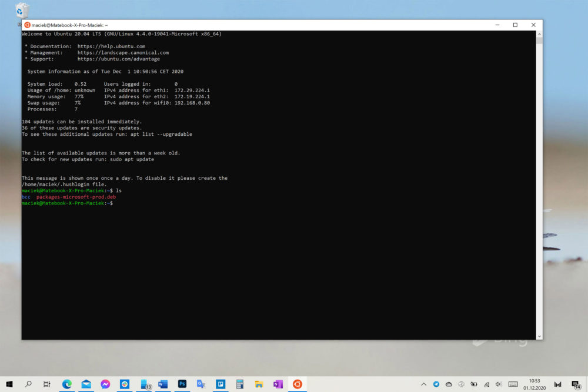Open battery status in the tray
Screen dimensions: 588x392
click(x=474, y=384)
